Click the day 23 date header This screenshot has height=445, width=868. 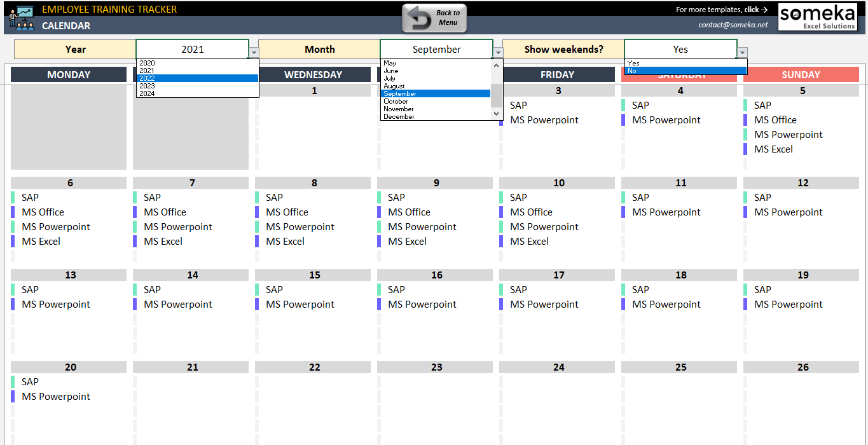pos(435,367)
